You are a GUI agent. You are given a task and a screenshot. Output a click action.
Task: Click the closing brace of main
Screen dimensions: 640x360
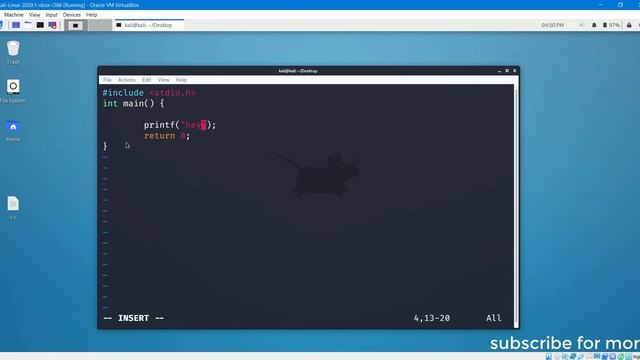coord(105,146)
